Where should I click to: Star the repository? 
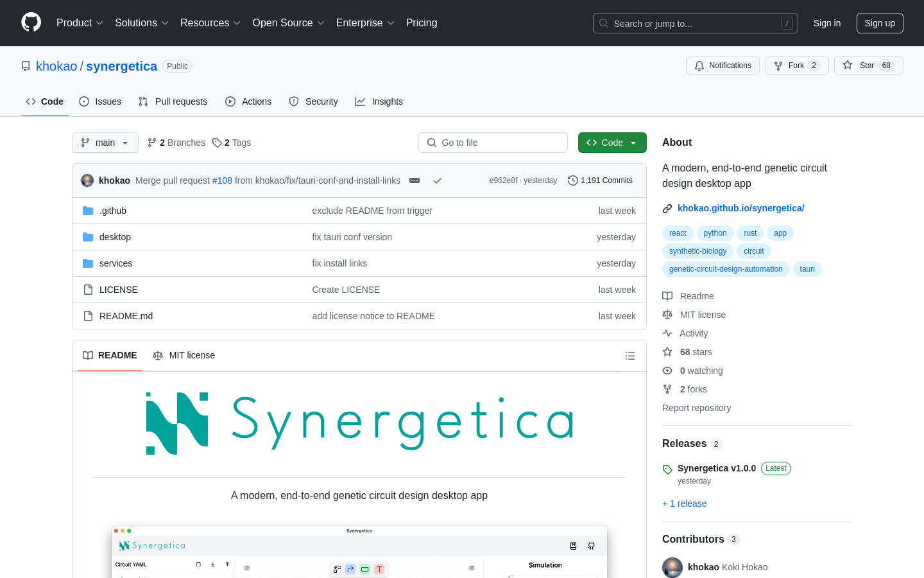point(868,66)
